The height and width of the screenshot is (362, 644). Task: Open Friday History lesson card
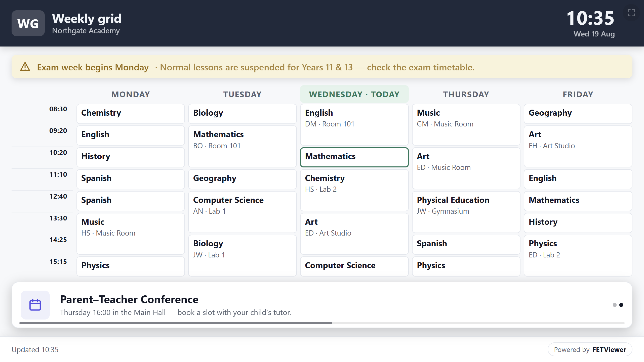578,223
